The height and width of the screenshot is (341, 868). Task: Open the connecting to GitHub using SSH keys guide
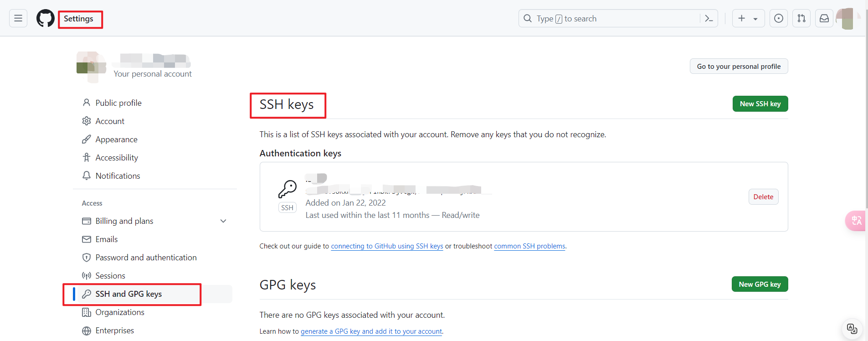[387, 246]
